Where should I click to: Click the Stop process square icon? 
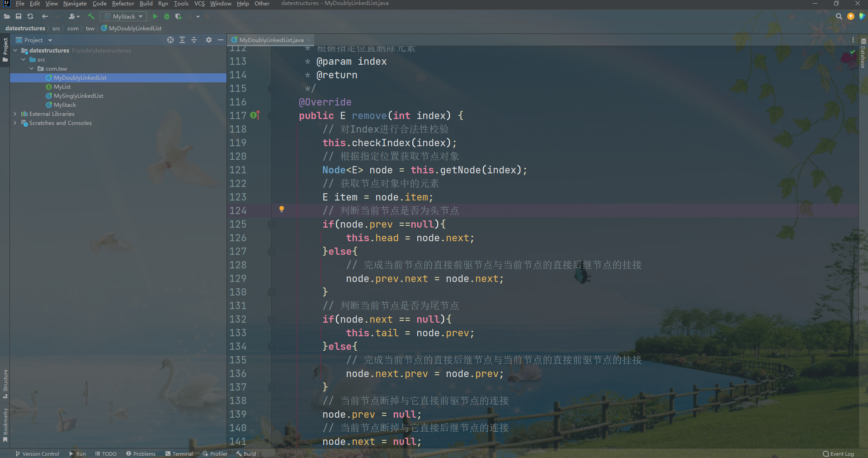pos(208,16)
